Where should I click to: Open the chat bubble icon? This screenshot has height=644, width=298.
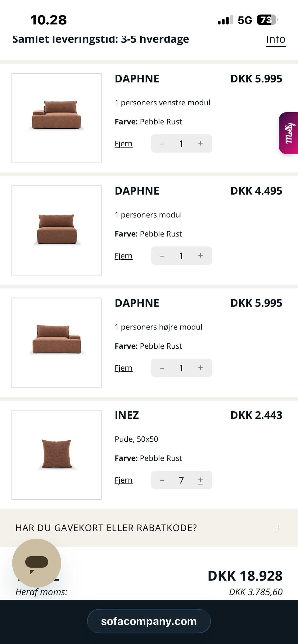click(x=37, y=563)
